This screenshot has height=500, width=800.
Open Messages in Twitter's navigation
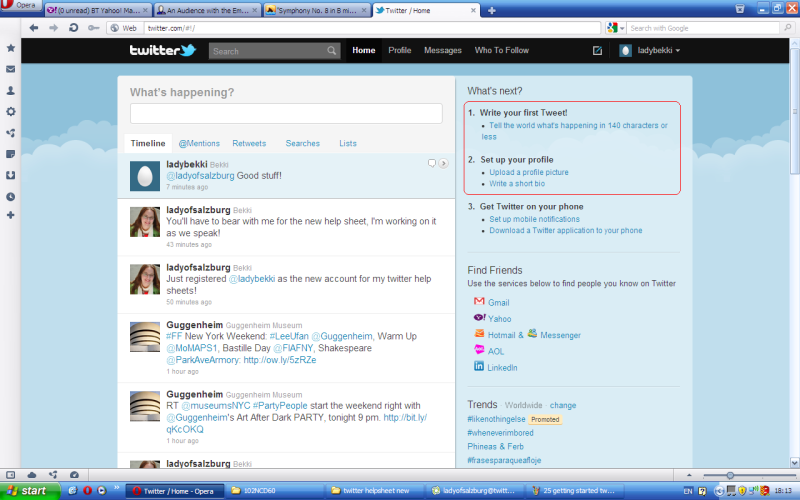coord(442,50)
